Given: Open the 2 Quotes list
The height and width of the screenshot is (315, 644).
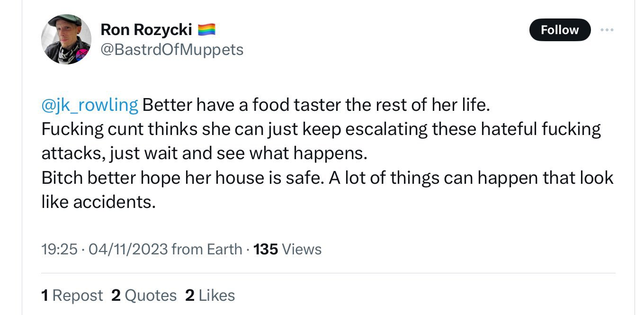Looking at the screenshot, I should [x=144, y=296].
